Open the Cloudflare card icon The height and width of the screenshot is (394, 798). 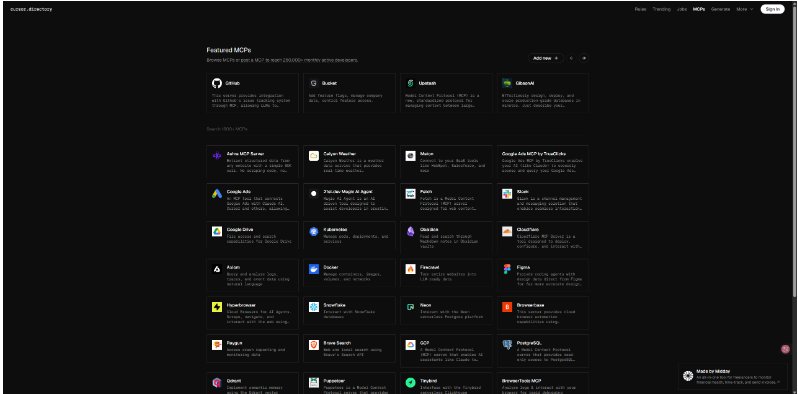(x=507, y=232)
